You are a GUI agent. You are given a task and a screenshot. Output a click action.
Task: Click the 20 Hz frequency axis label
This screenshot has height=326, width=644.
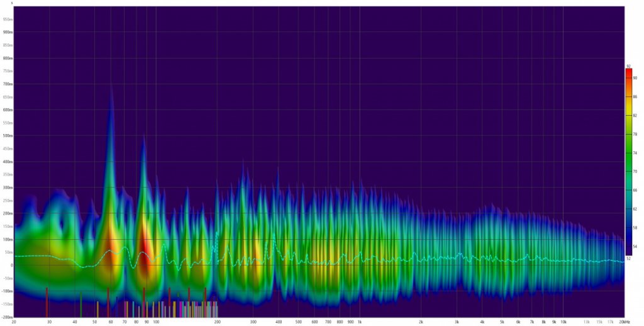(x=14, y=322)
